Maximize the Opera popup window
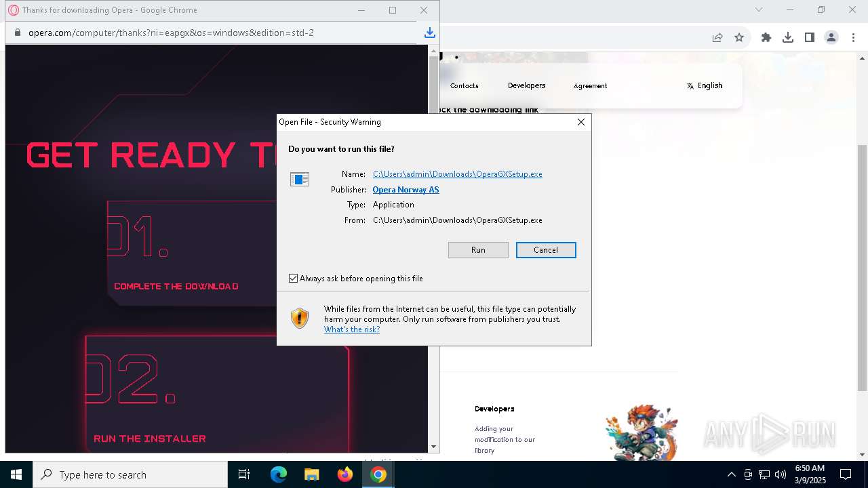This screenshot has width=868, height=488. pyautogui.click(x=393, y=10)
